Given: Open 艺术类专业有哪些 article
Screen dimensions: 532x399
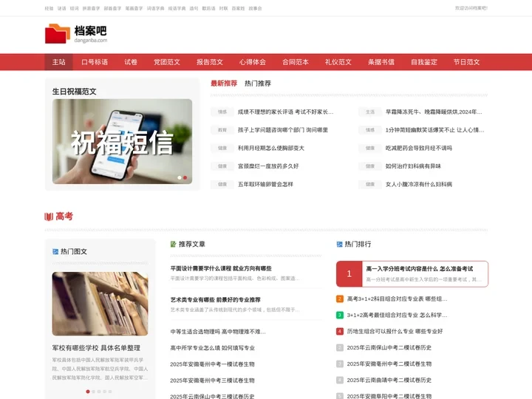Looking at the screenshot, I should [215, 300].
